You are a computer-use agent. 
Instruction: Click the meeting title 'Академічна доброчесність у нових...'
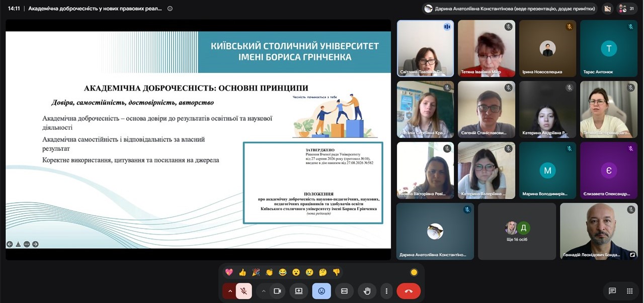95,9
